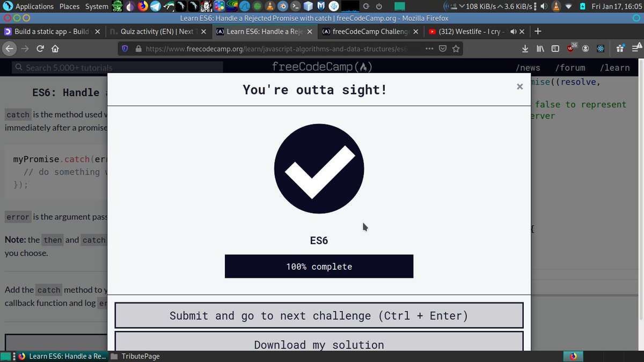This screenshot has width=644, height=362.
Task: Launch VLC cone icon in launcher row
Action: [269, 6]
